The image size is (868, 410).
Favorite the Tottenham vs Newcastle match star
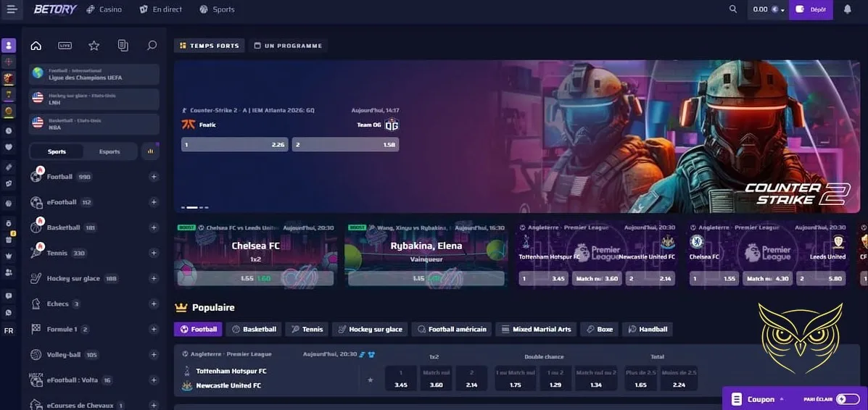(x=371, y=380)
